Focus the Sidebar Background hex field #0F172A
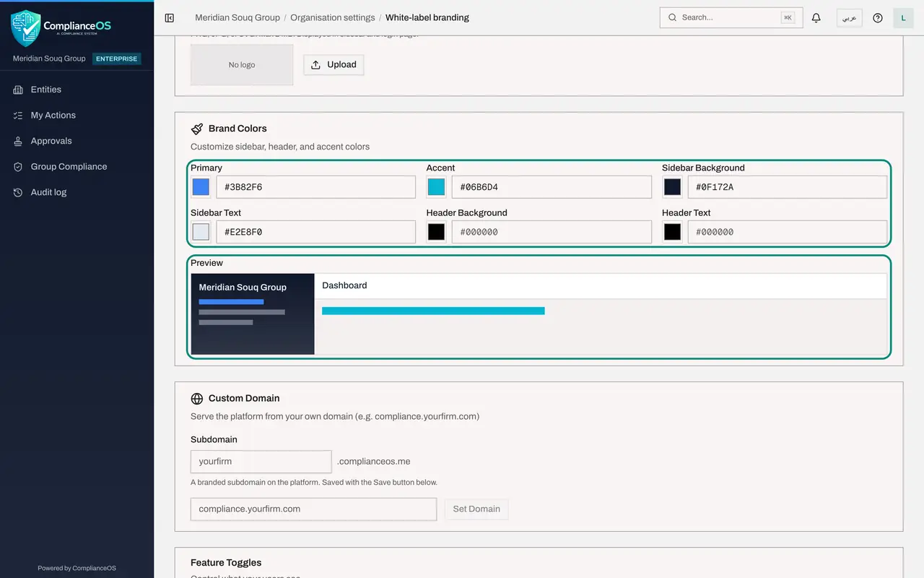This screenshot has width=924, height=578. tap(788, 187)
